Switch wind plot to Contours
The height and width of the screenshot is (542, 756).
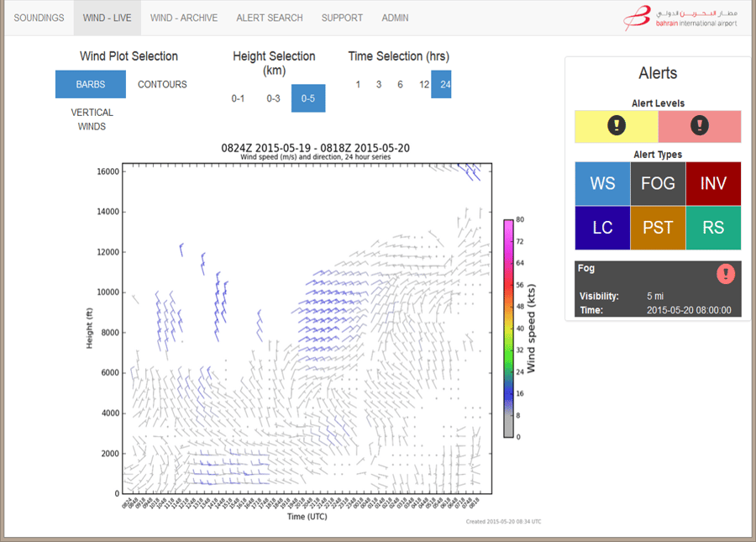point(162,84)
